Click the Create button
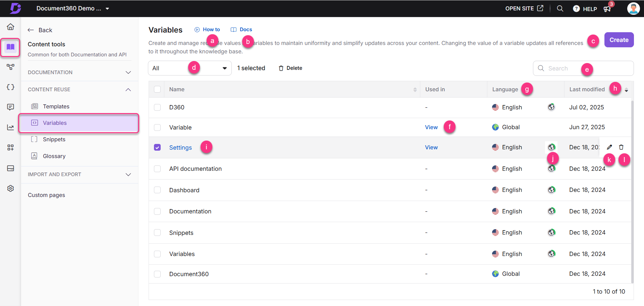The width and height of the screenshot is (644, 306). coord(619,40)
